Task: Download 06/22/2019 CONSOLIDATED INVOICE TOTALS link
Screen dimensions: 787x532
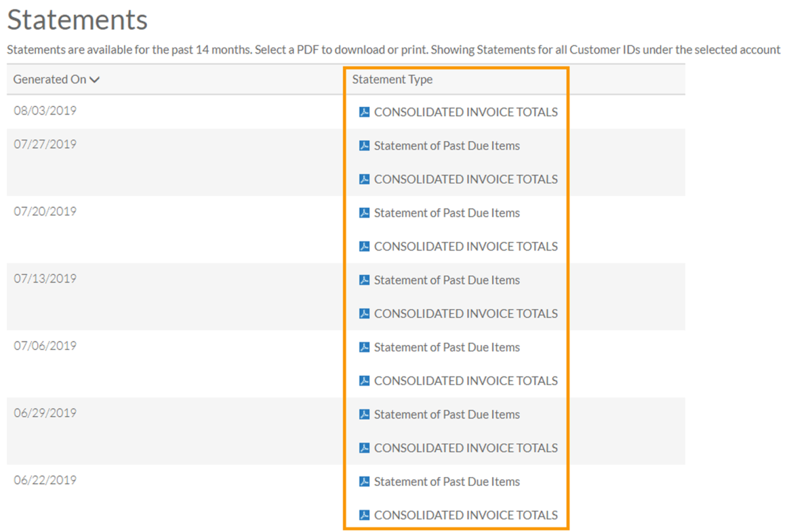Action: [466, 515]
